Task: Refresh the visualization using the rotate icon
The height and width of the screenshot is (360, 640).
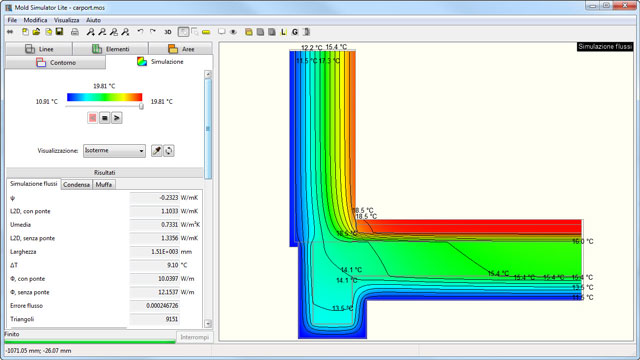Action: coord(169,151)
